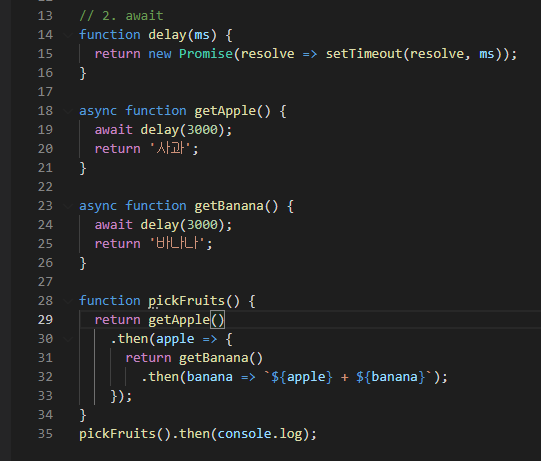Click 'pickFruits' in the function declaration on line 28
Image resolution: width=541 pixels, height=461 pixels.
click(x=187, y=301)
